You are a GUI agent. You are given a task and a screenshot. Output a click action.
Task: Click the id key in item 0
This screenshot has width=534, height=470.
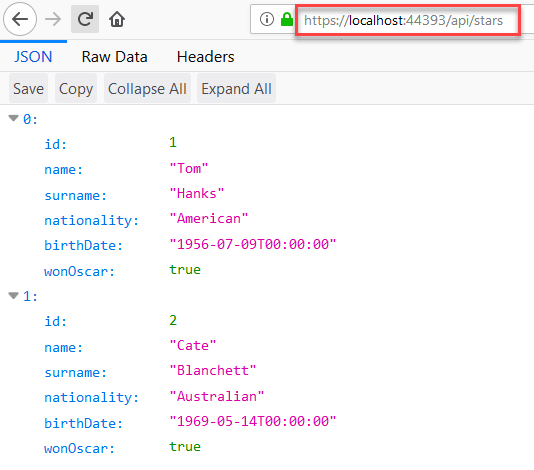(56, 144)
